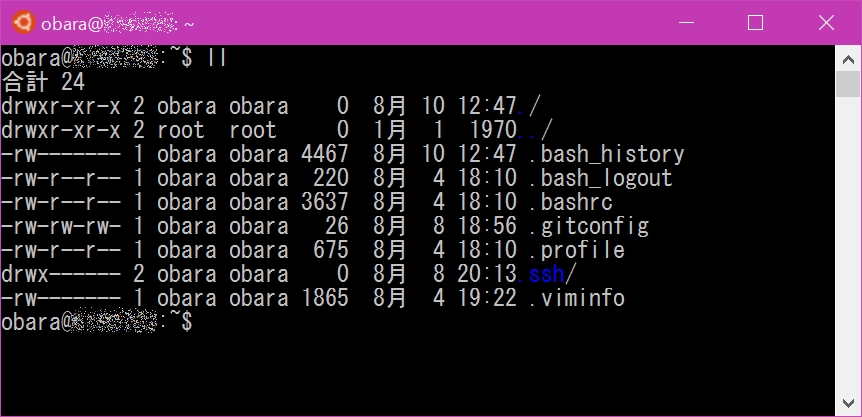
Task: Click the 合計 24 total line
Action: (x=43, y=82)
